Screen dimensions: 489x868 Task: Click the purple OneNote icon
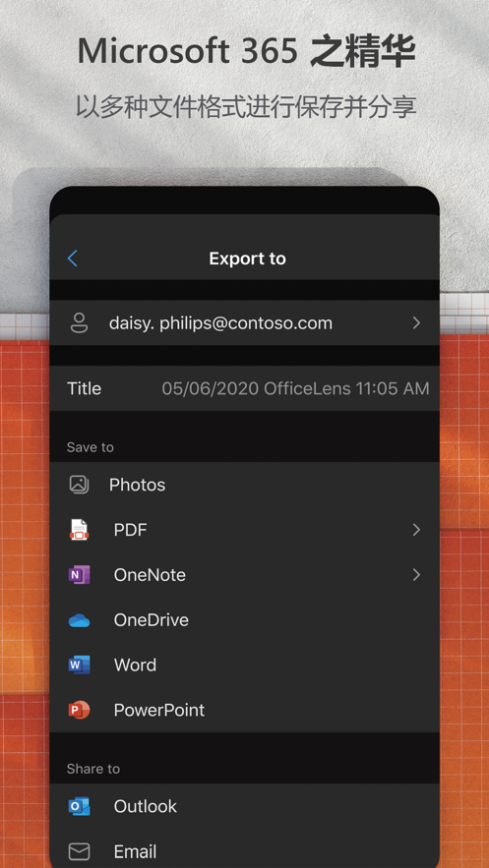click(x=79, y=575)
